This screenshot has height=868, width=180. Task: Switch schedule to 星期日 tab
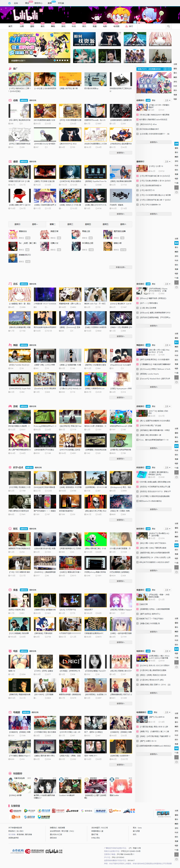(17, 224)
